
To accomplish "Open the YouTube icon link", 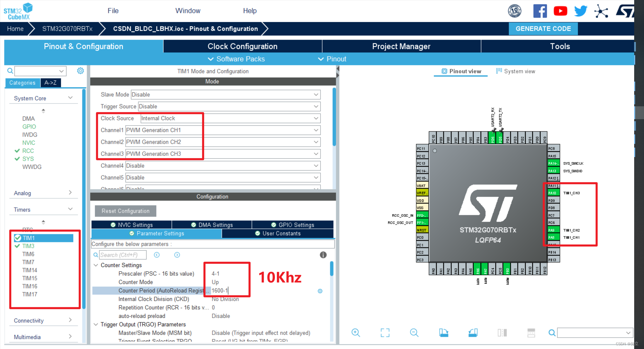I will point(560,11).
